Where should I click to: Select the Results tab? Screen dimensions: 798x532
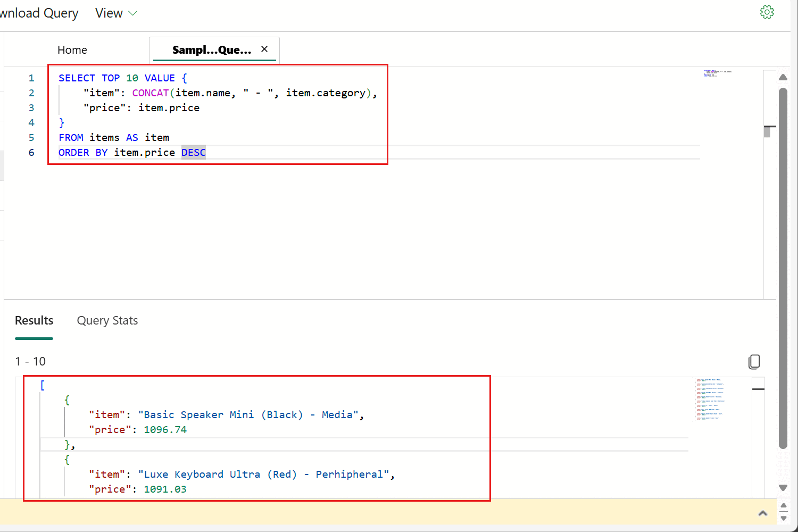(34, 321)
